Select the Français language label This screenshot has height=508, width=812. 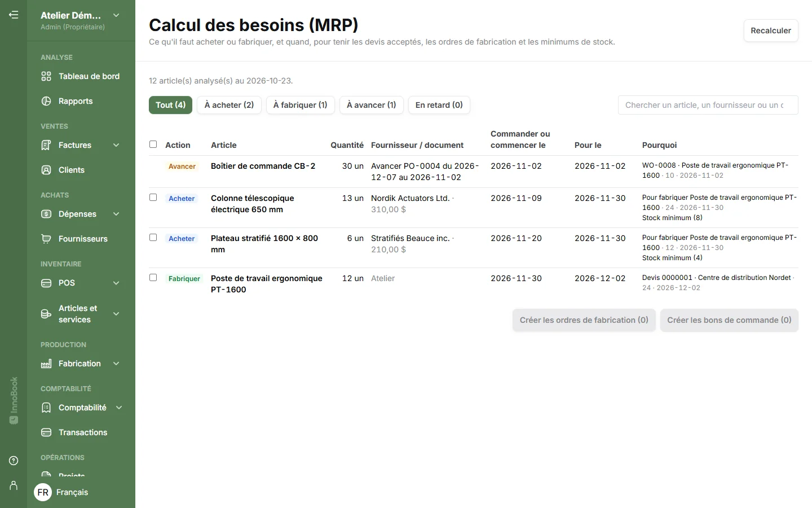click(x=72, y=492)
